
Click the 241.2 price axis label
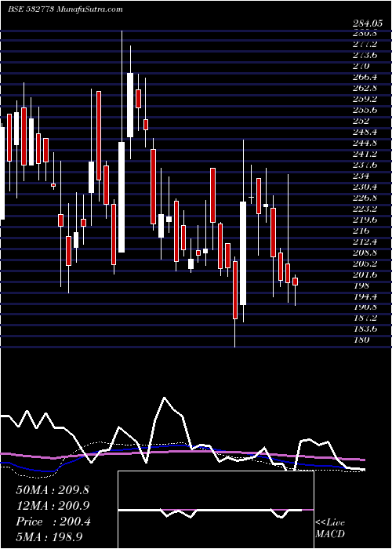(365, 154)
